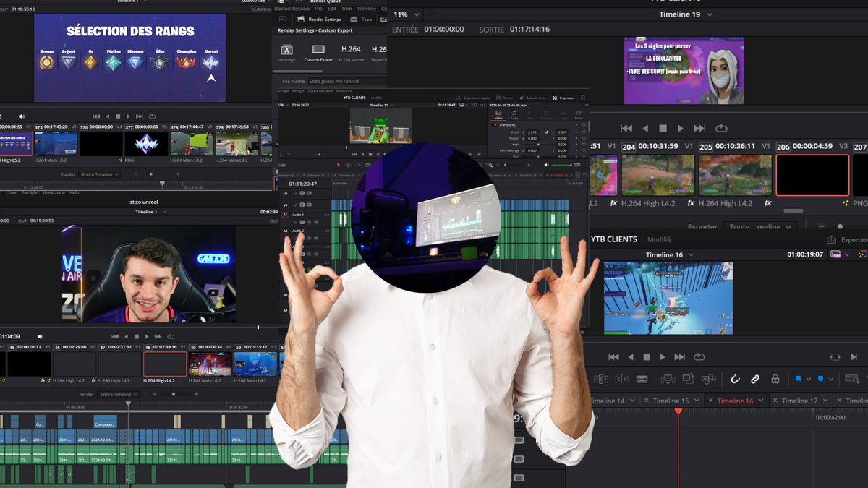Image resolution: width=868 pixels, height=488 pixels.
Task: Click red playhead in Timeline 16 ruler
Action: 678,411
